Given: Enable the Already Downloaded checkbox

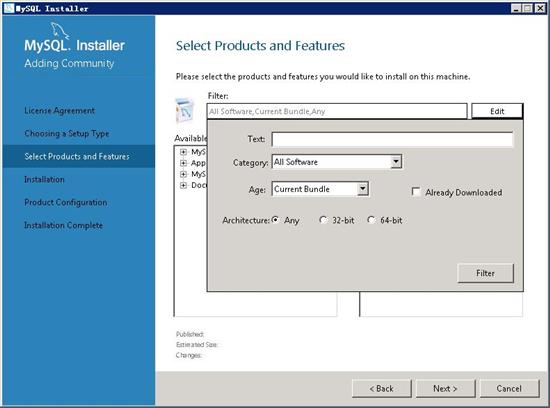Looking at the screenshot, I should point(416,192).
